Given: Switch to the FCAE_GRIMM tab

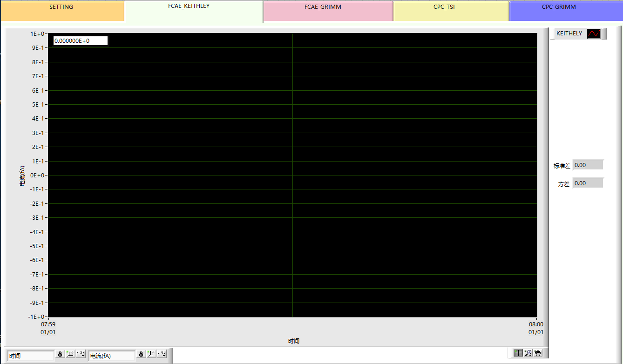Looking at the screenshot, I should (x=329, y=7).
